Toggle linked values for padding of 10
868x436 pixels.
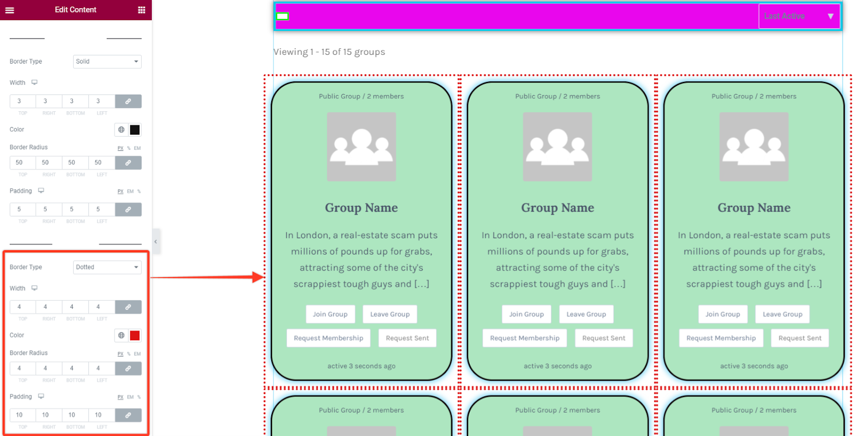[128, 415]
